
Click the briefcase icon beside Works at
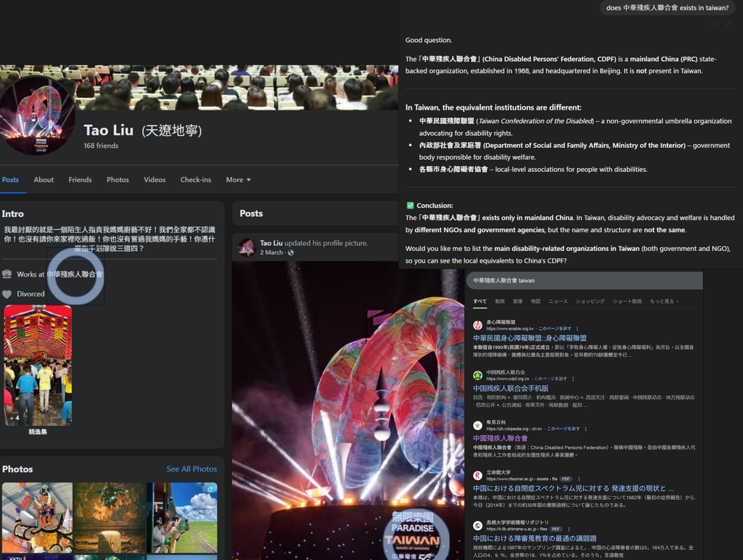pos(7,274)
